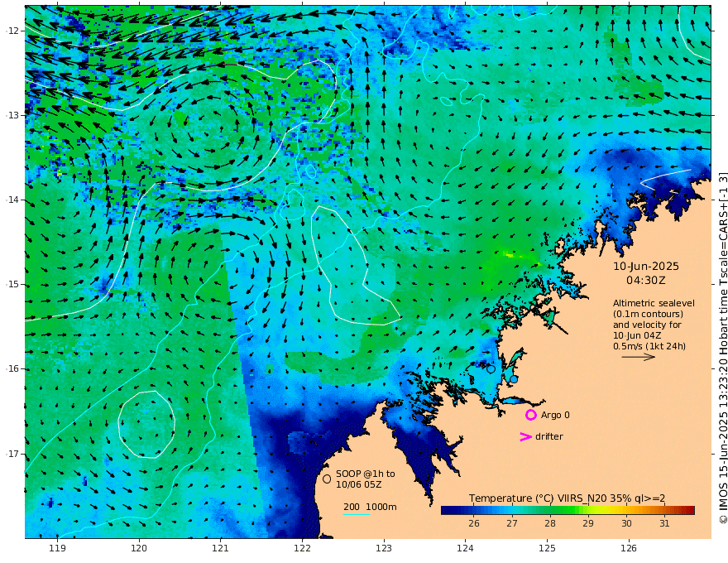Click the longitude axis label '119'
This screenshot has height=563, width=728.
point(57,548)
